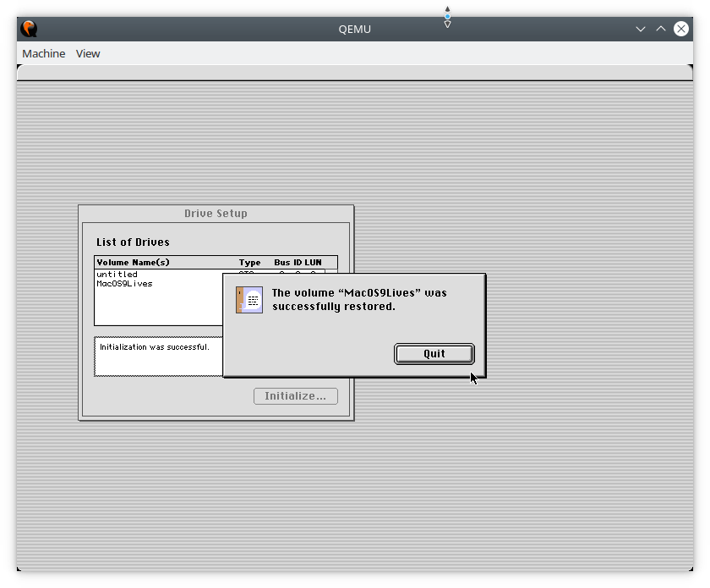Image resolution: width=710 pixels, height=588 pixels.
Task: Click the Initialize button in Drive Setup
Action: pos(295,395)
